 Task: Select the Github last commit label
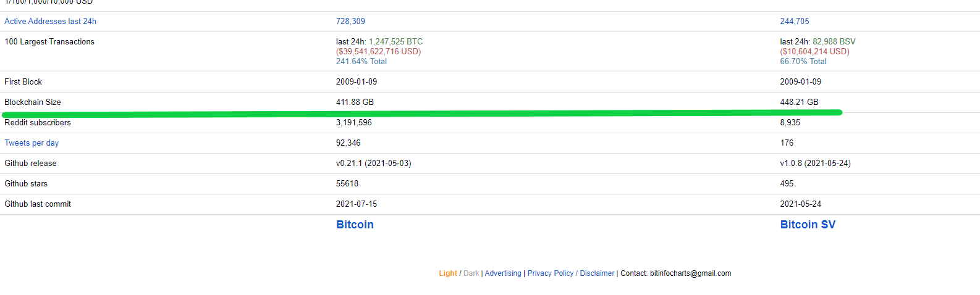tap(38, 204)
